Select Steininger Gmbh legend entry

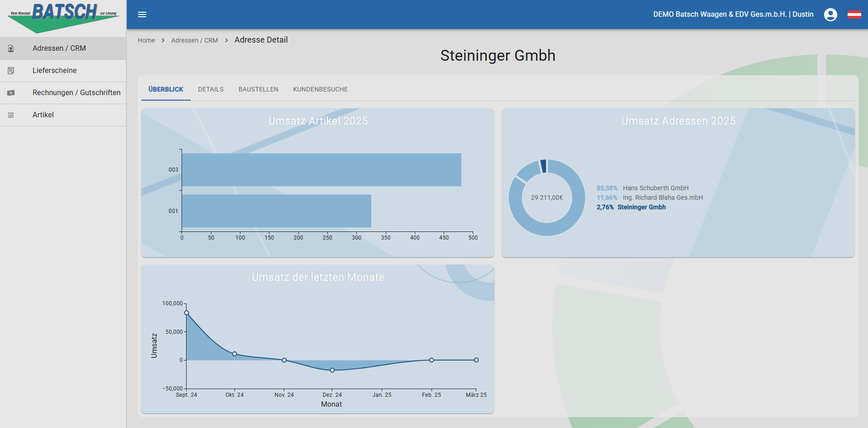point(642,207)
